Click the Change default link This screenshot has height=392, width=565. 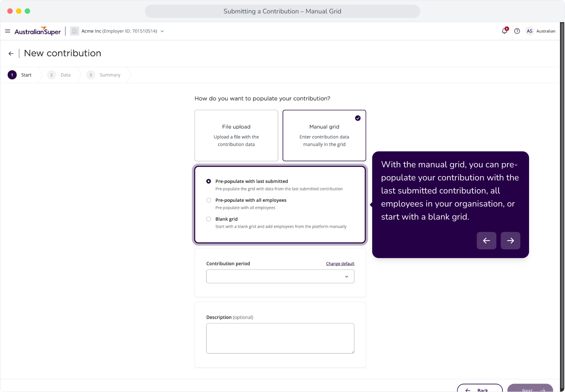pos(340,264)
